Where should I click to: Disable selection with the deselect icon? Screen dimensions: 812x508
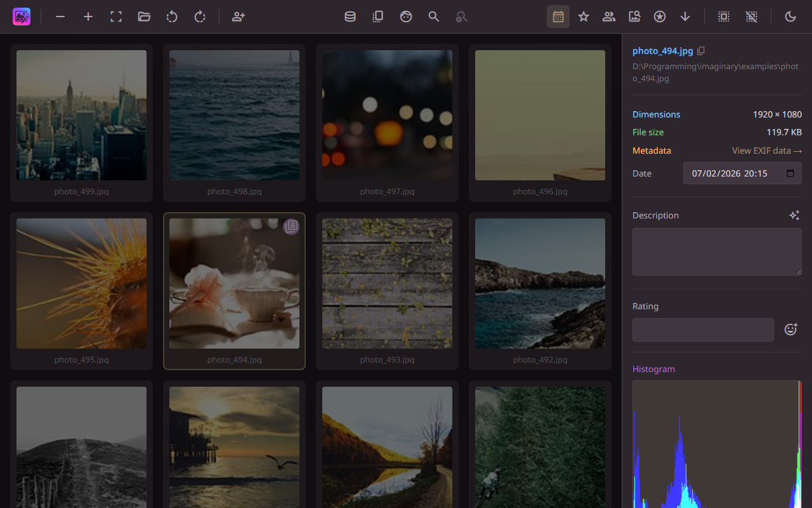coord(752,17)
